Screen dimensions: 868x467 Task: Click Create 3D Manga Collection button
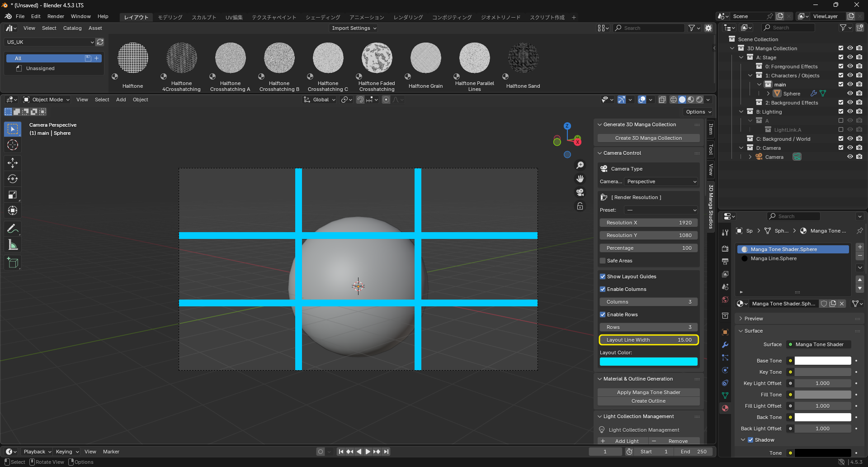click(x=648, y=138)
